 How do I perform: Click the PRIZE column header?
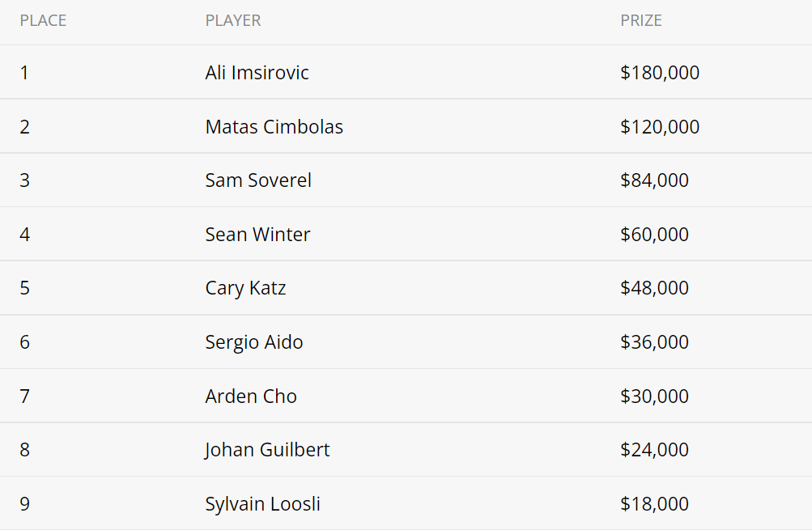click(641, 21)
